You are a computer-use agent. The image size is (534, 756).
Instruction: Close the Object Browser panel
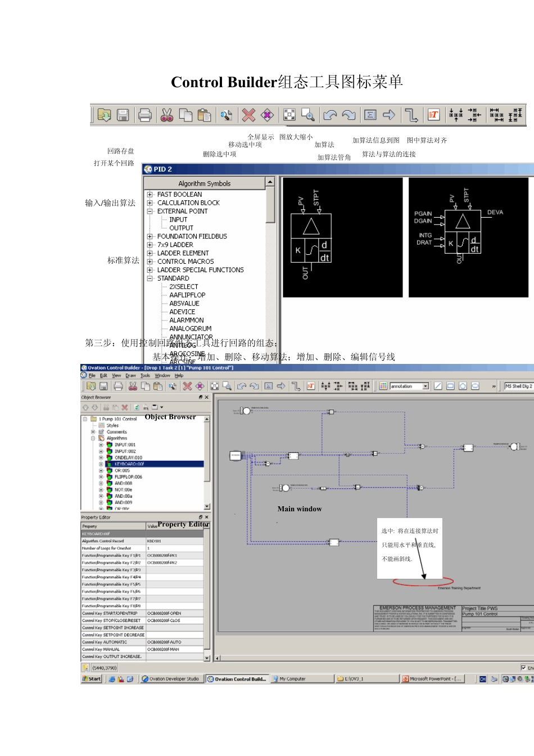(x=206, y=397)
